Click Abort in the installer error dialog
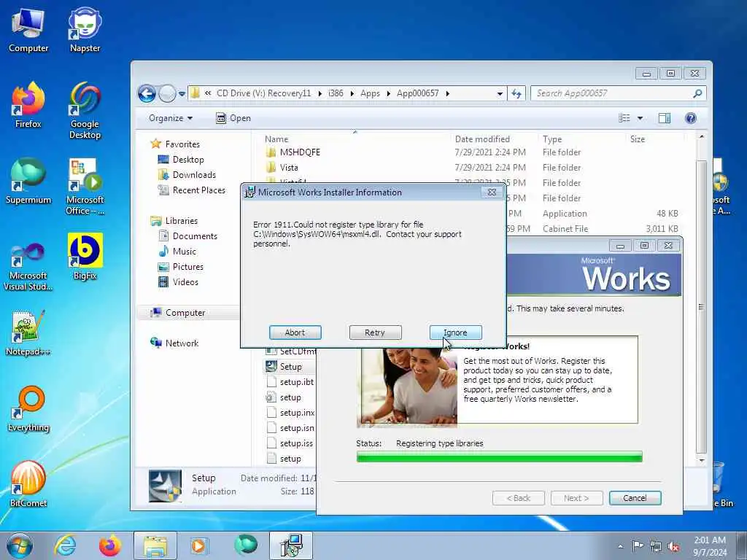 [295, 332]
